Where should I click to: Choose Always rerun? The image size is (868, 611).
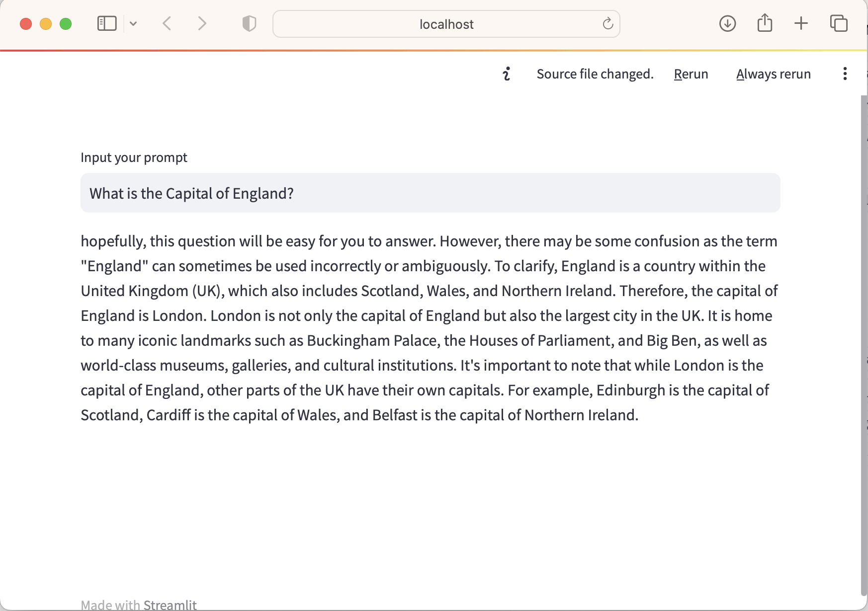click(x=773, y=74)
